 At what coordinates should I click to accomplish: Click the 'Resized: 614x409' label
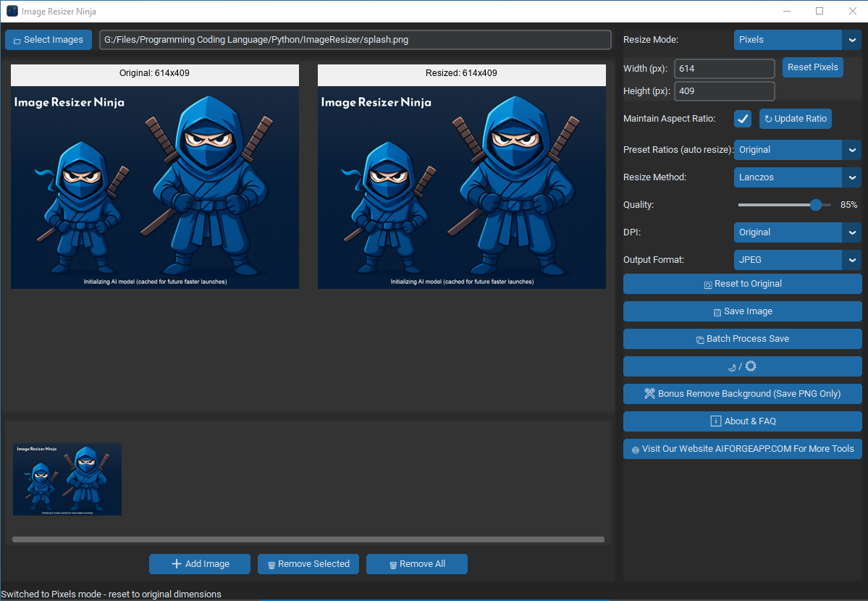click(x=461, y=73)
